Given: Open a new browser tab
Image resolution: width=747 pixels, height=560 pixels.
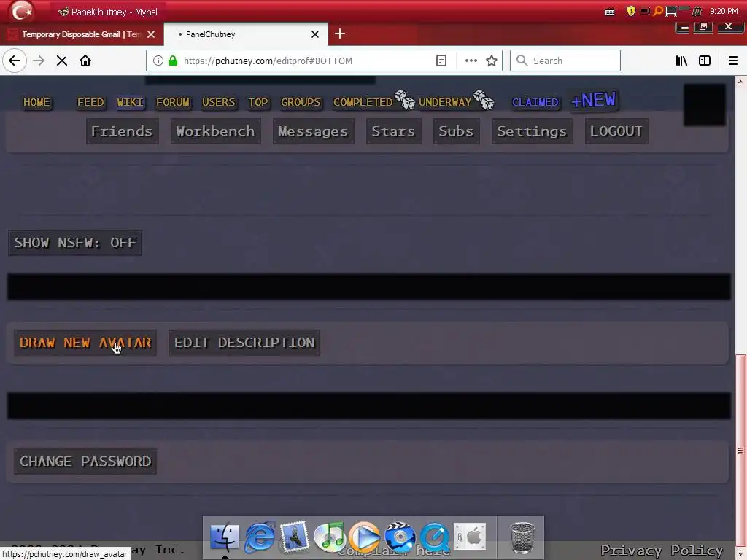Looking at the screenshot, I should 340,34.
